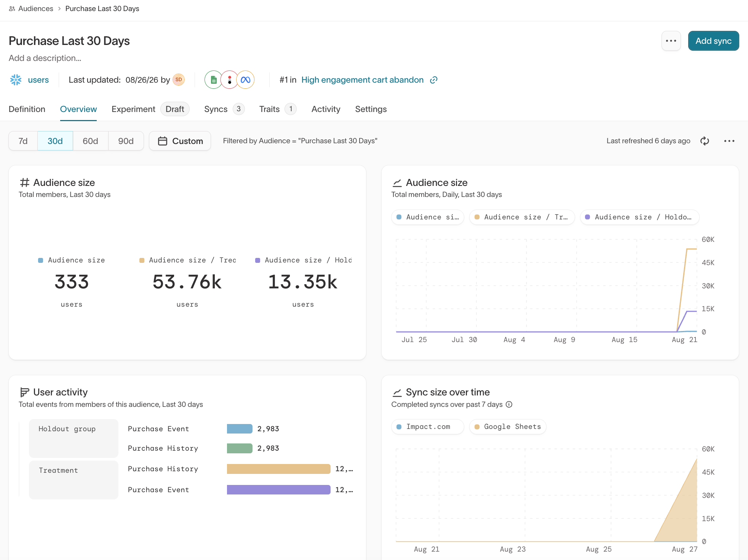The width and height of the screenshot is (748, 560).
Task: Toggle the Google Sheets legend series
Action: (508, 427)
